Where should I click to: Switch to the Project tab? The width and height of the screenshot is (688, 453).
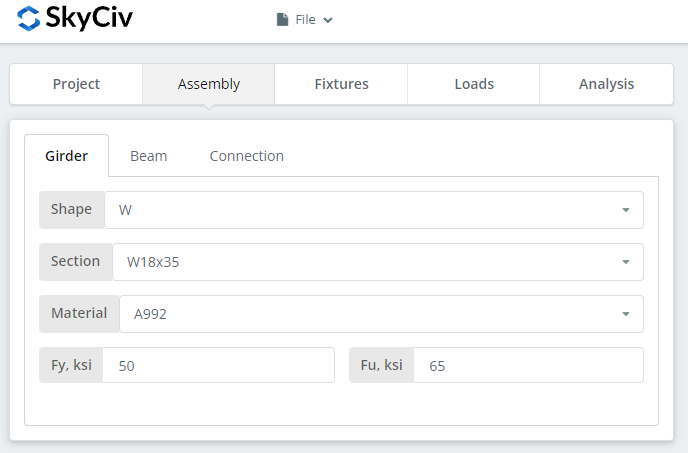pos(76,84)
